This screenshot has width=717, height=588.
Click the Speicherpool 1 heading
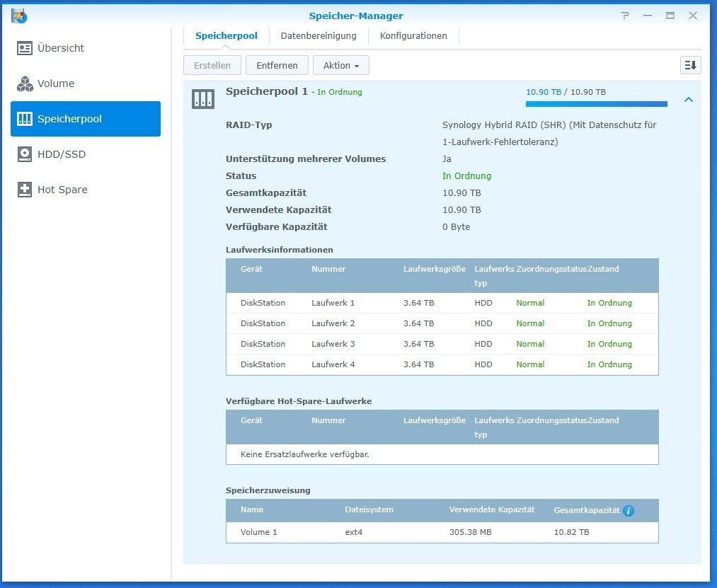pos(267,91)
